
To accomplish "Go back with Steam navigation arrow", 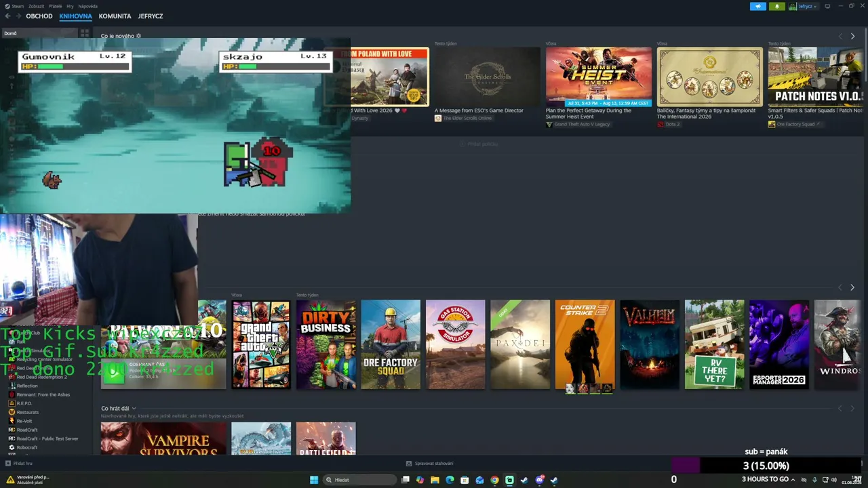I will [8, 16].
